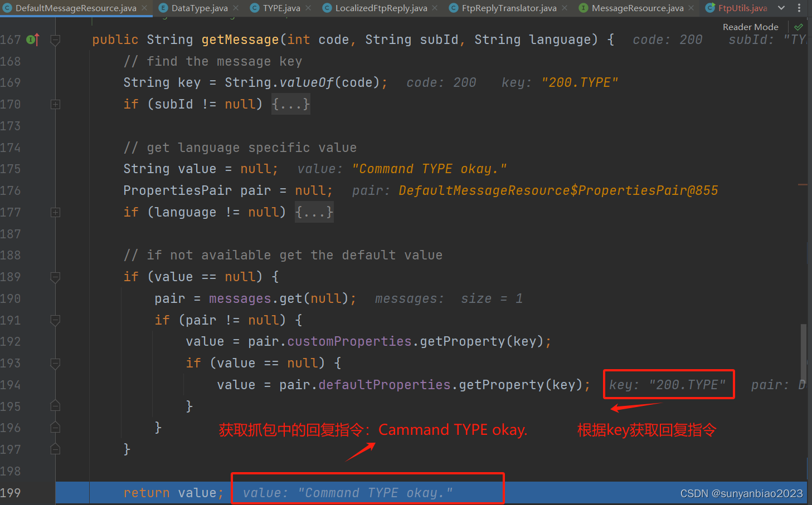Click the enum icon on the DataType.java tab

(x=163, y=8)
